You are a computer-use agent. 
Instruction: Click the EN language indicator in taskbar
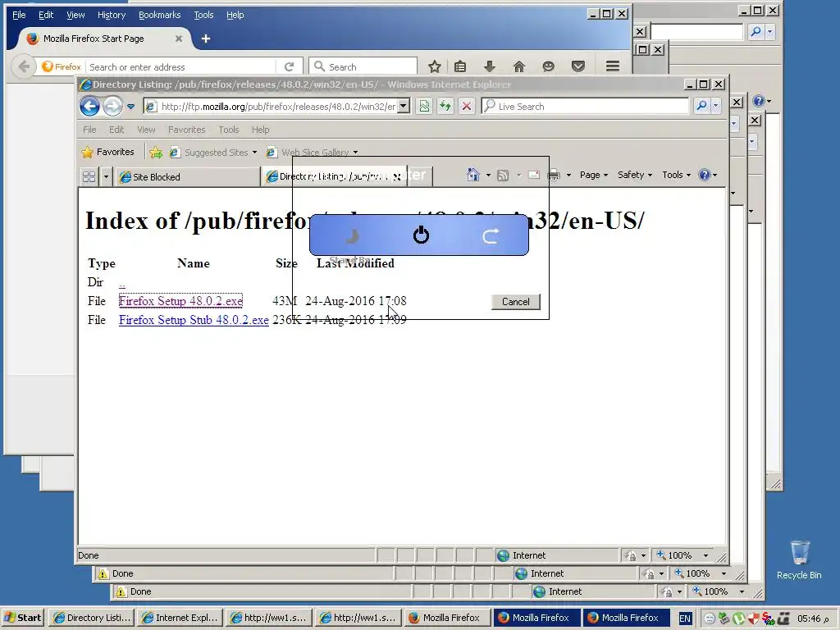coord(685,619)
